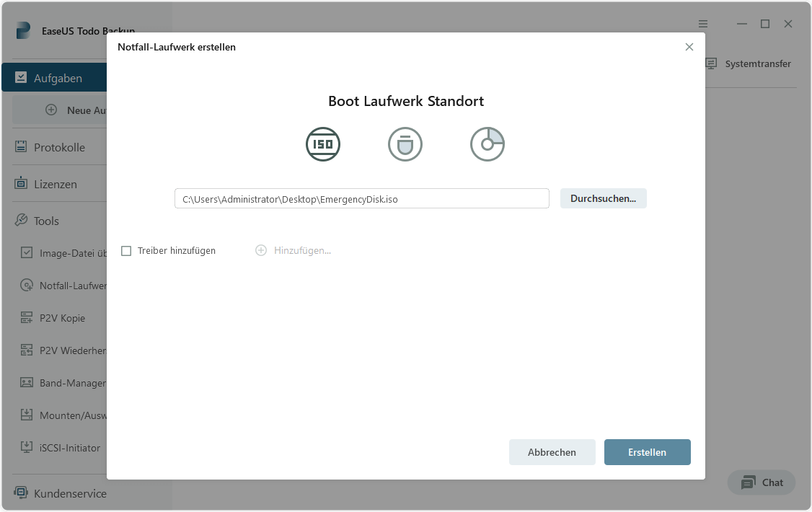Image resolution: width=812 pixels, height=512 pixels.
Task: Click the Tools wrench icon
Action: pos(21,220)
